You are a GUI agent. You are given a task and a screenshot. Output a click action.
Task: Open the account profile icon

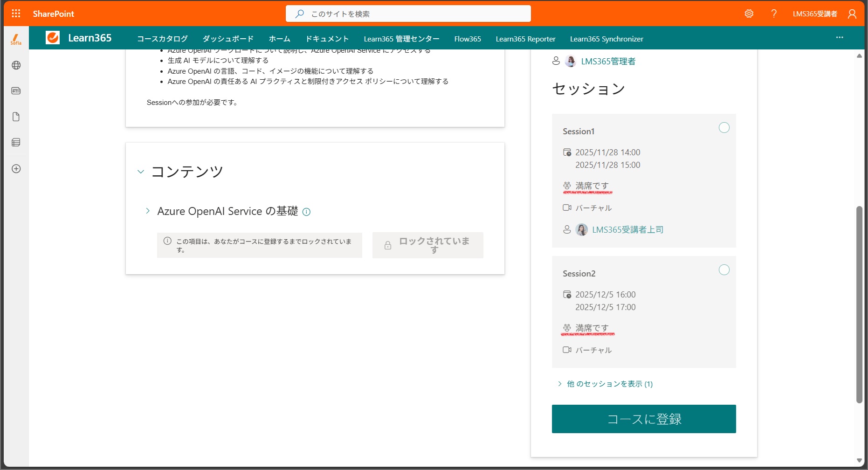click(x=852, y=14)
